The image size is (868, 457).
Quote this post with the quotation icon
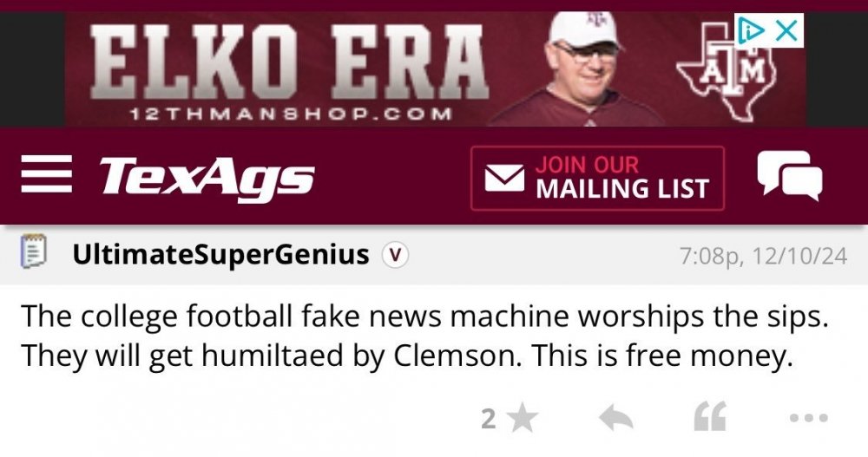tap(710, 419)
